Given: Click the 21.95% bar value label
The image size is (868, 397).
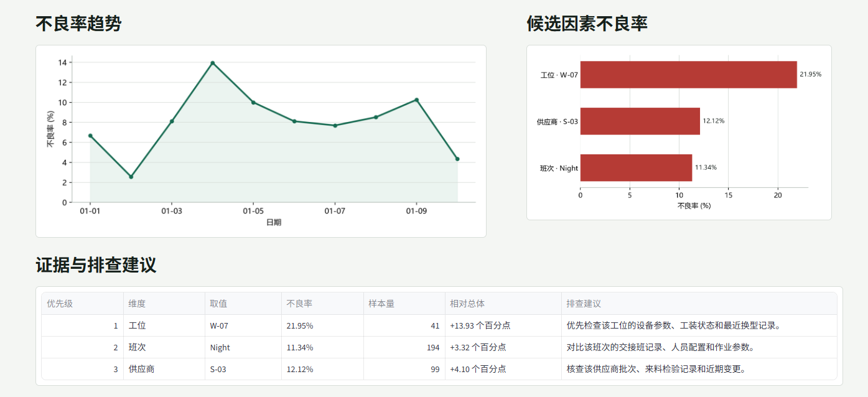Looking at the screenshot, I should pyautogui.click(x=810, y=74).
